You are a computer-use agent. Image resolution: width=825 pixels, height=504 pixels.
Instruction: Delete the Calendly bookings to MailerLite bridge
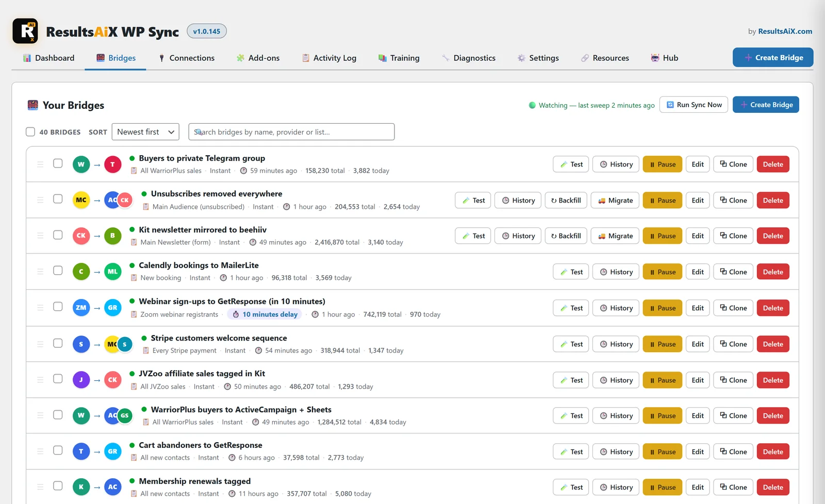(773, 272)
